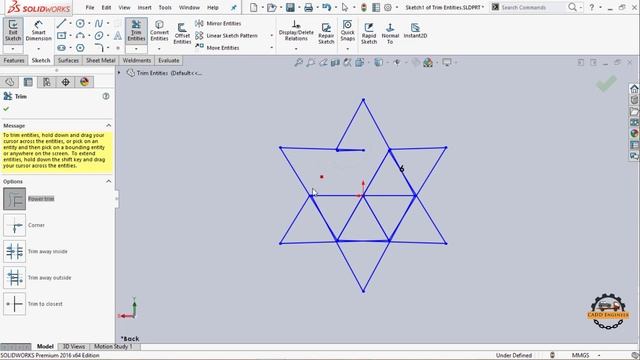Click Linear Sketch Pattern
The image size is (640, 360).
pyautogui.click(x=227, y=36)
